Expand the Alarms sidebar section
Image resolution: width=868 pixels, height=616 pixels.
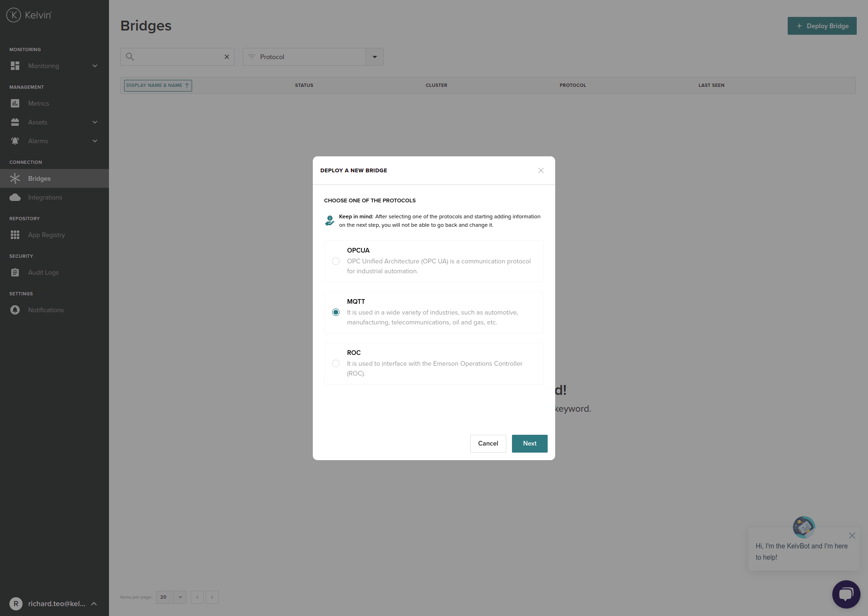click(95, 141)
